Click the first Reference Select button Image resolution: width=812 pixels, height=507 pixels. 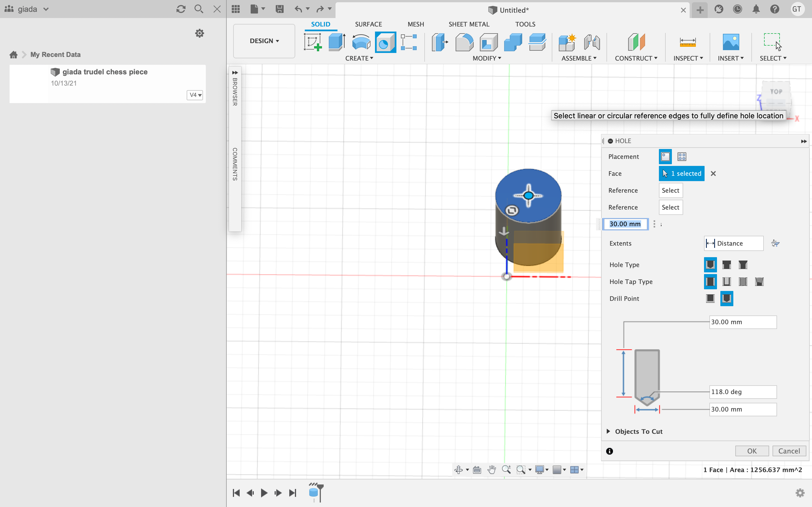click(x=670, y=190)
